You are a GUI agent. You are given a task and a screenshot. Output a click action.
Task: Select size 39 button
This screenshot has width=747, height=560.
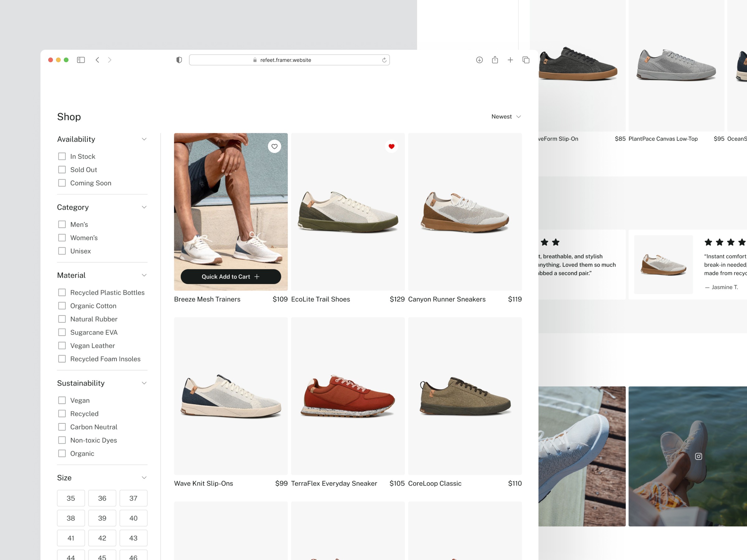point(102,518)
